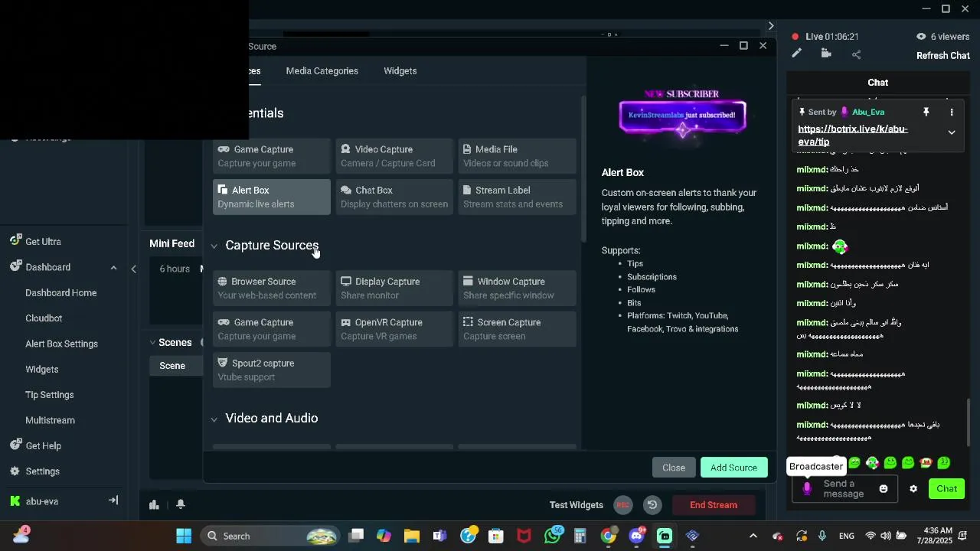Click the edit stream info pencil icon
Image resolution: width=980 pixels, height=551 pixels.
797,54
